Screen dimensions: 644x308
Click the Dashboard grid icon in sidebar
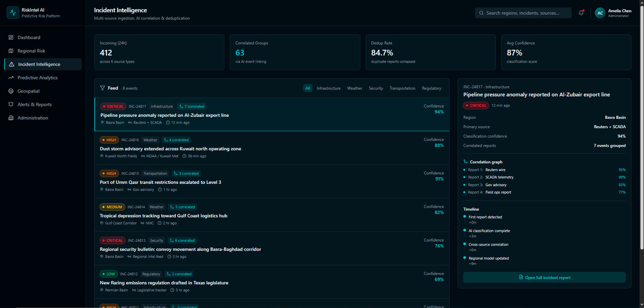[11, 38]
